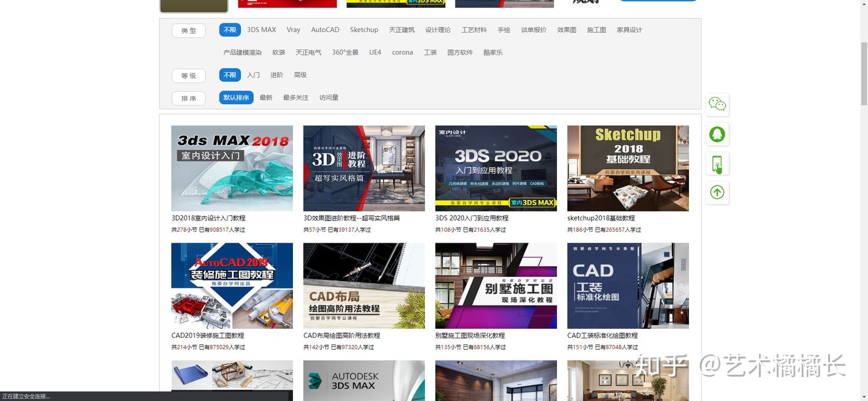Filter courses by corona
The image size is (868, 401).
[x=402, y=52]
